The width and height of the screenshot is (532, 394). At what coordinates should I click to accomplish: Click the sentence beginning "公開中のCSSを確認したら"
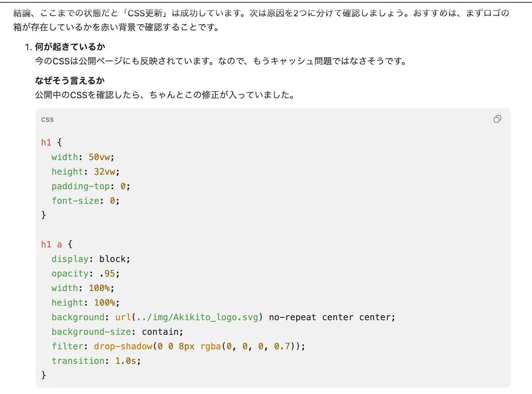(164, 95)
